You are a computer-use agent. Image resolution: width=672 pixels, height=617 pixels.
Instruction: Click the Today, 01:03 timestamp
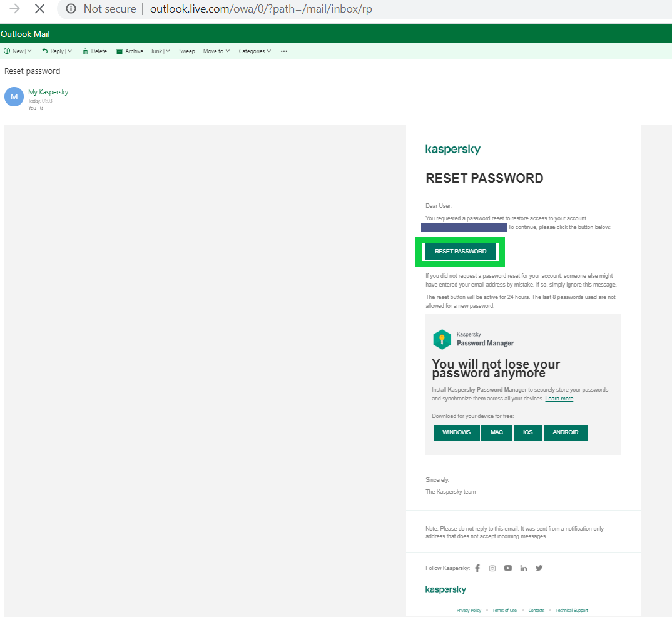point(40,101)
